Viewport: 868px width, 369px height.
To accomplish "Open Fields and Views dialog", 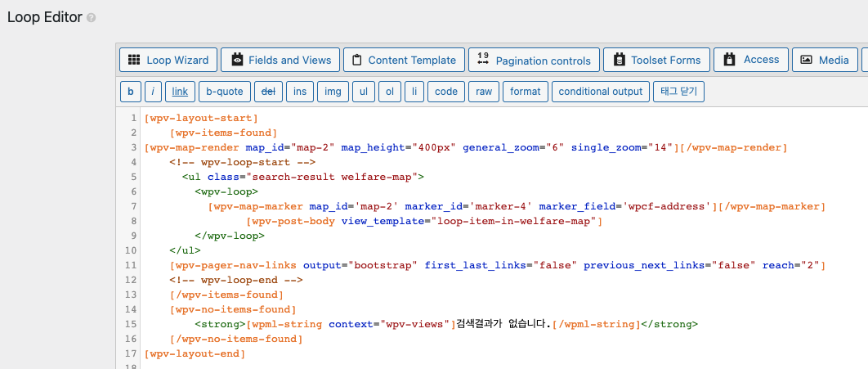I will tap(280, 60).
